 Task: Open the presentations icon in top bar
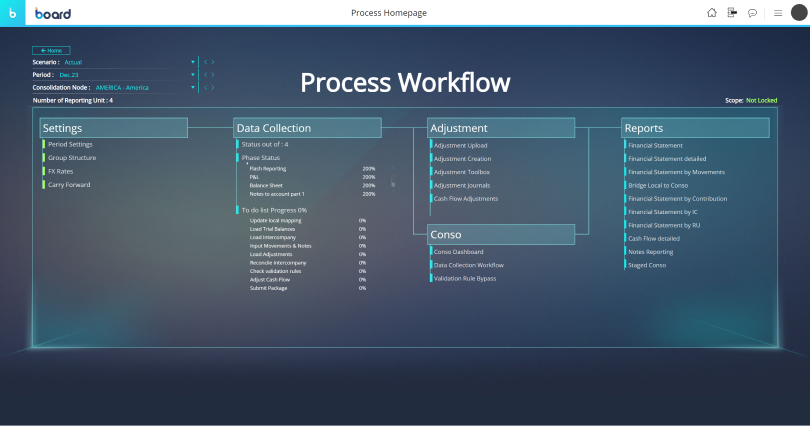click(732, 13)
